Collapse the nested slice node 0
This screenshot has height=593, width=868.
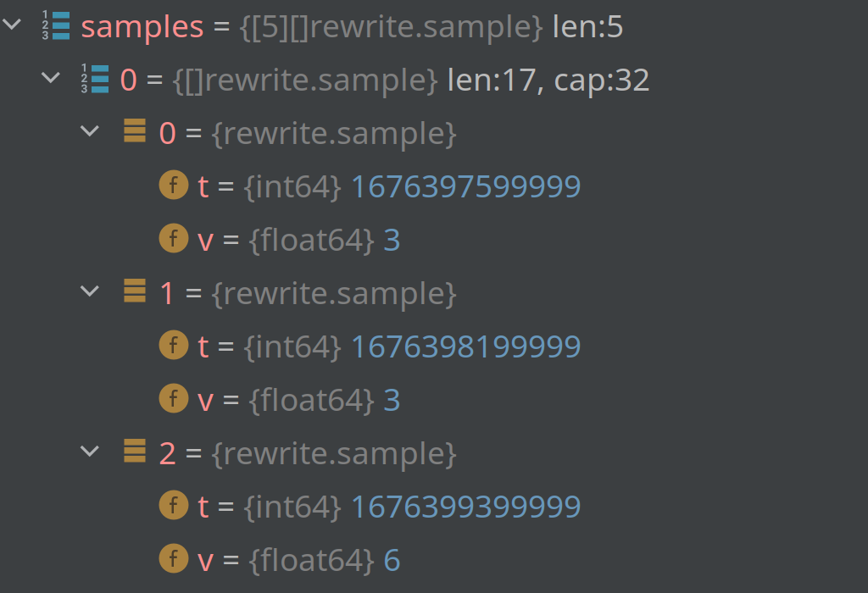click(x=51, y=79)
